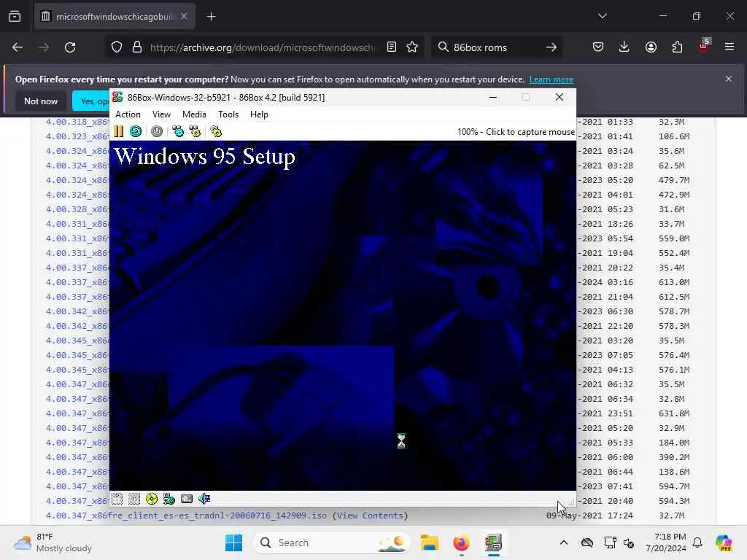Click View Contents link of bottom ISO
This screenshot has width=747, height=560.
click(x=370, y=516)
